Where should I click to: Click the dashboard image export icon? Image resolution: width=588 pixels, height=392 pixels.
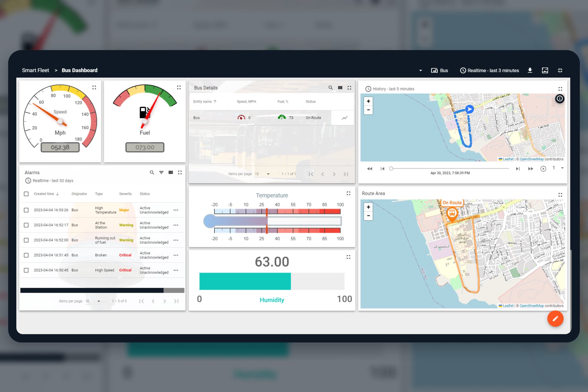[x=545, y=71]
